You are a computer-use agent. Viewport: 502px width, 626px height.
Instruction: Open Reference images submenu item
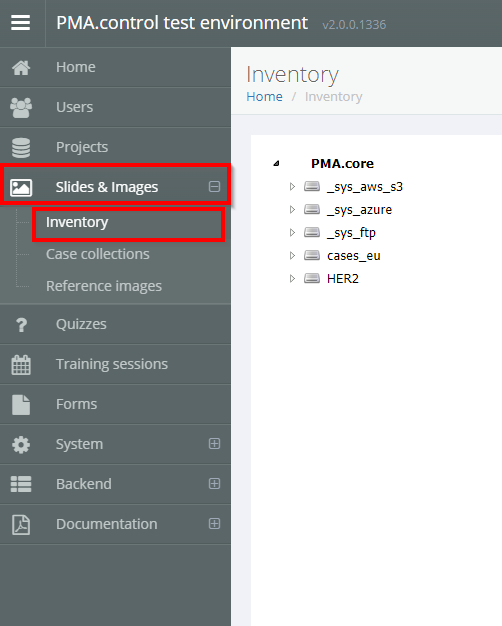click(104, 286)
